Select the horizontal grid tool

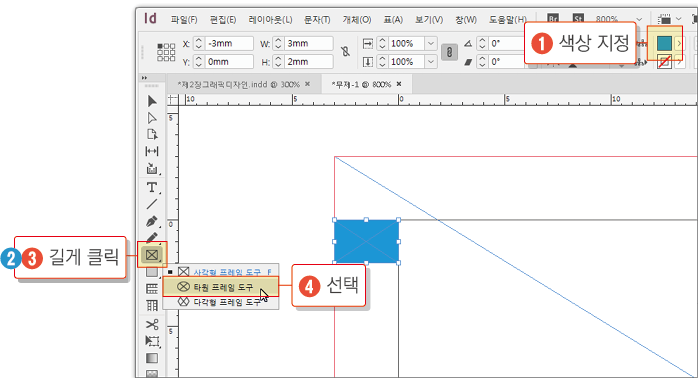[x=152, y=289]
